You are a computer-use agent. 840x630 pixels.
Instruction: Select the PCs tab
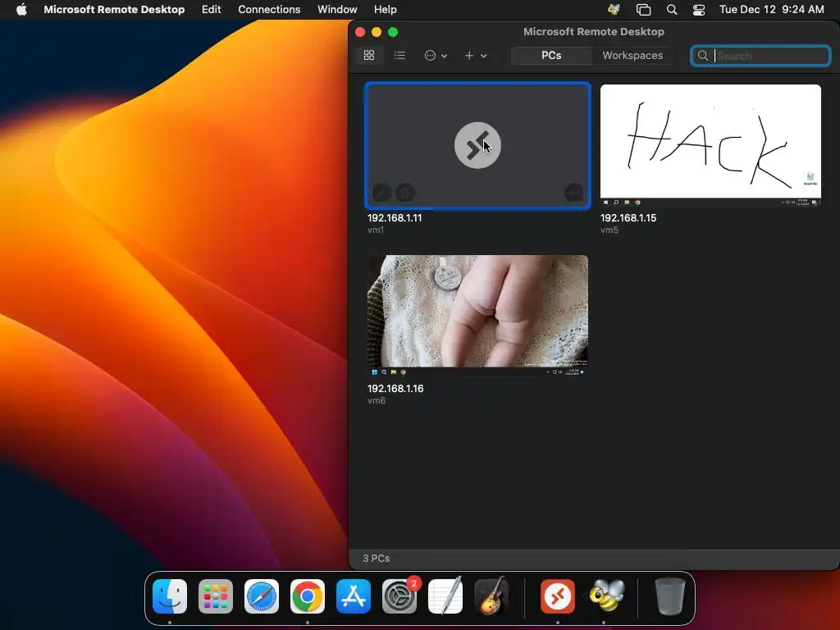[551, 55]
